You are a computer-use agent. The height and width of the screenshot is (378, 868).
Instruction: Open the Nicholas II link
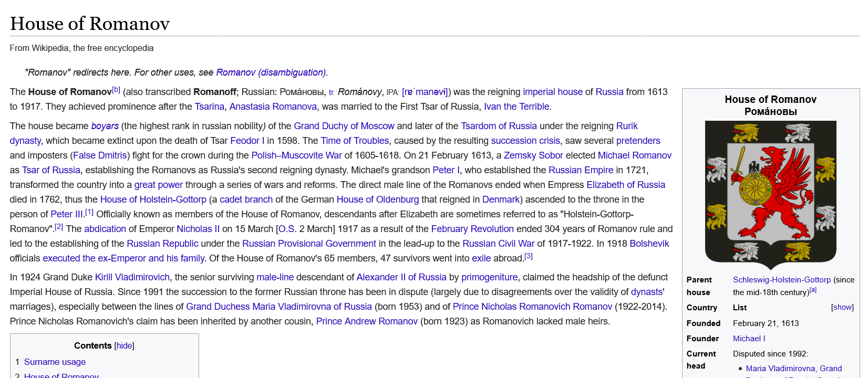198,229
